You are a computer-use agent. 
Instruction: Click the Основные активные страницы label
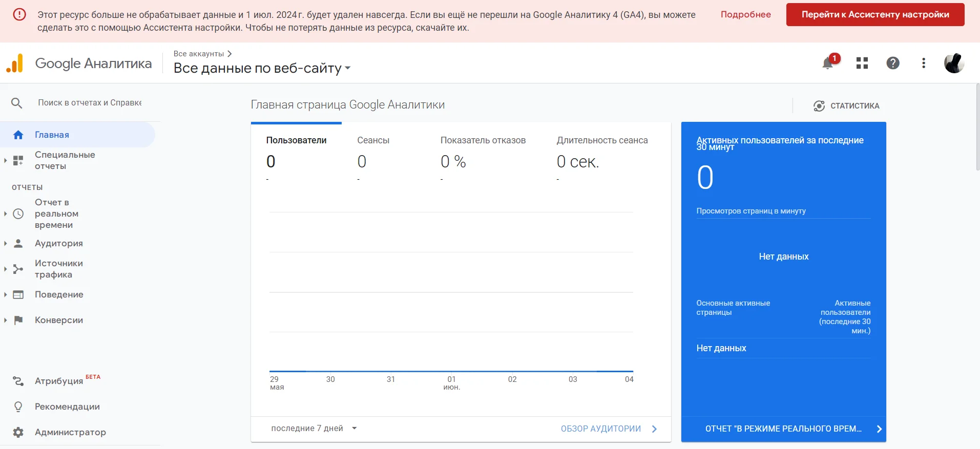coord(733,308)
